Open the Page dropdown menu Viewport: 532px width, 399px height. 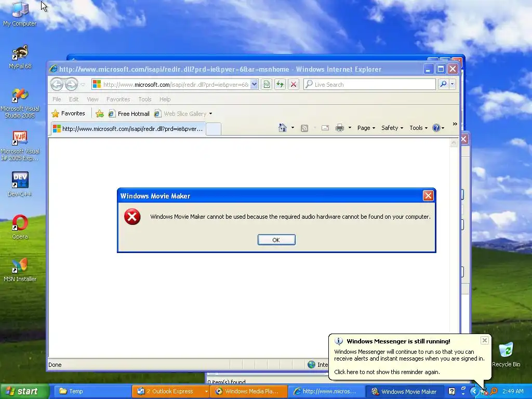(x=366, y=128)
